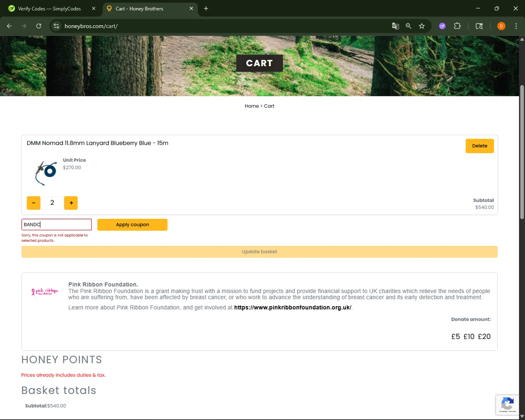Close the Verify Codes tab
Image resolution: width=525 pixels, height=420 pixels.
coord(93,8)
